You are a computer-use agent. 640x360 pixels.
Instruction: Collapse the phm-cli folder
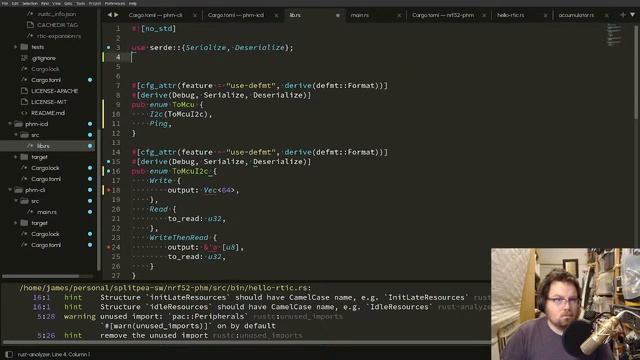tap(10, 190)
